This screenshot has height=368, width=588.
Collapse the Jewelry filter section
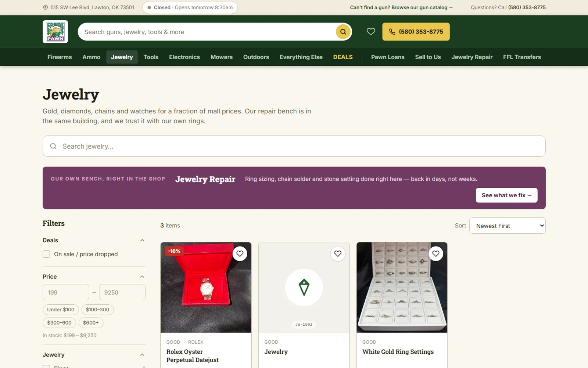pos(142,355)
